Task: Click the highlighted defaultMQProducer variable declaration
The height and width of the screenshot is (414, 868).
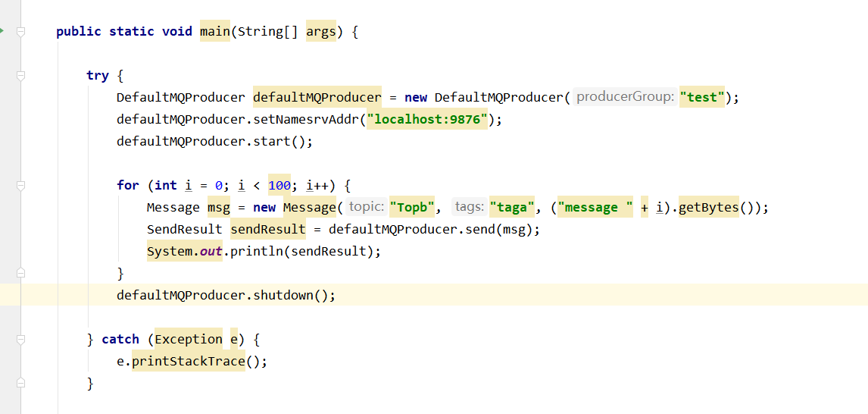Action: [317, 98]
